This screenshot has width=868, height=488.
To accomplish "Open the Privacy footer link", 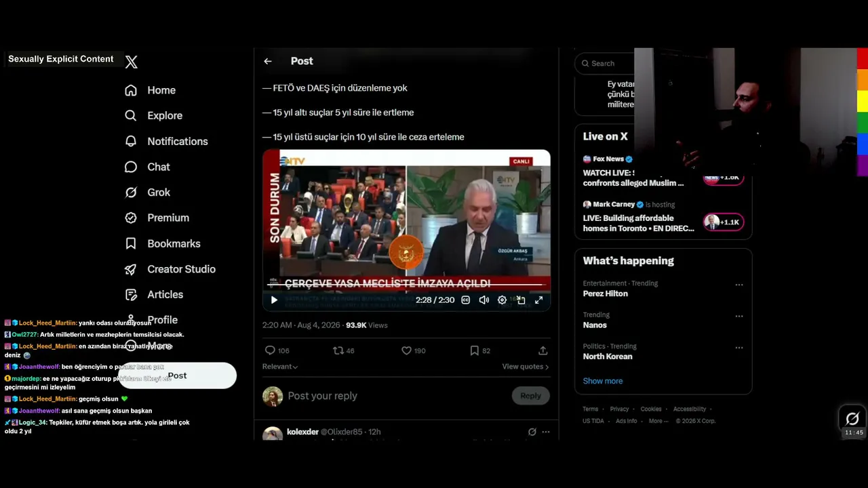I will click(x=620, y=409).
